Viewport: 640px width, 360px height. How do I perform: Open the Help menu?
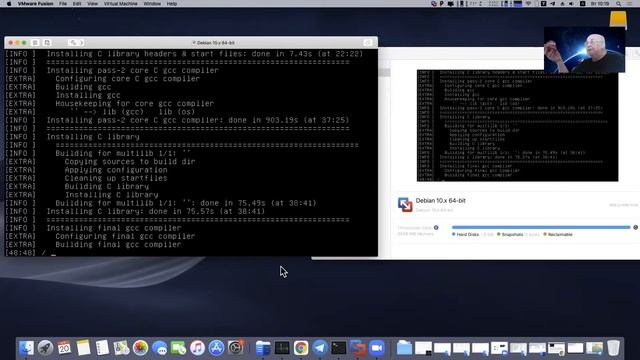[172, 4]
